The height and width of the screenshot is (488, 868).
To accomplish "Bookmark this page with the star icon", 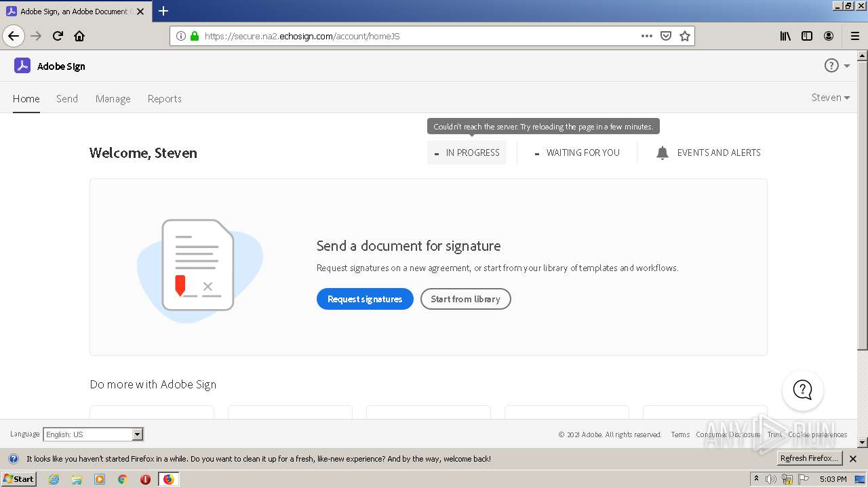I will click(x=685, y=36).
